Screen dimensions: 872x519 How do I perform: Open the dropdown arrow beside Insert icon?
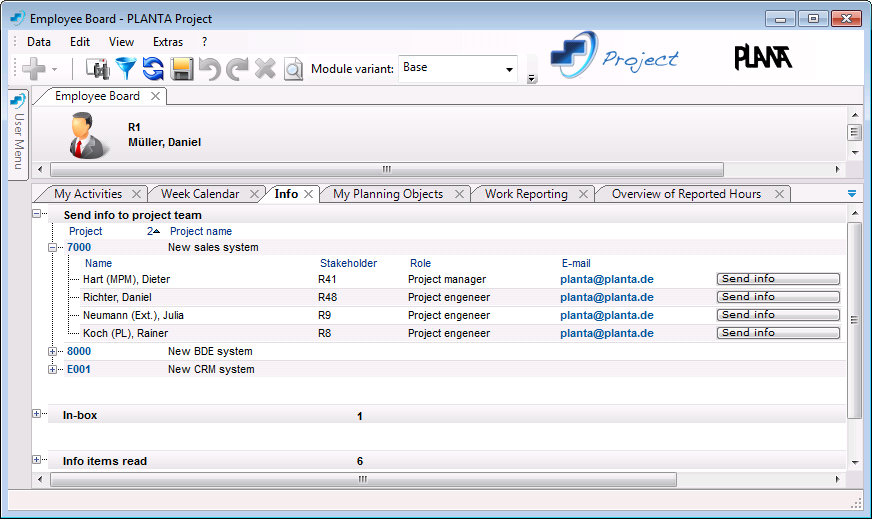click(x=54, y=70)
